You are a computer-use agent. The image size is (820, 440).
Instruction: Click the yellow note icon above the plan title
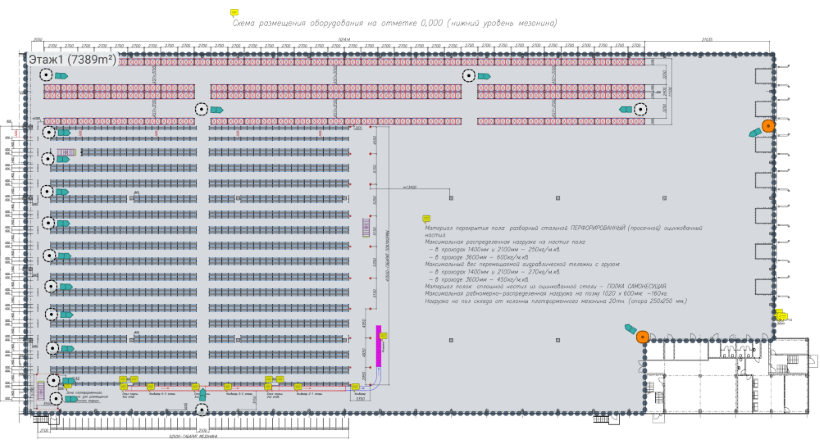[235, 13]
